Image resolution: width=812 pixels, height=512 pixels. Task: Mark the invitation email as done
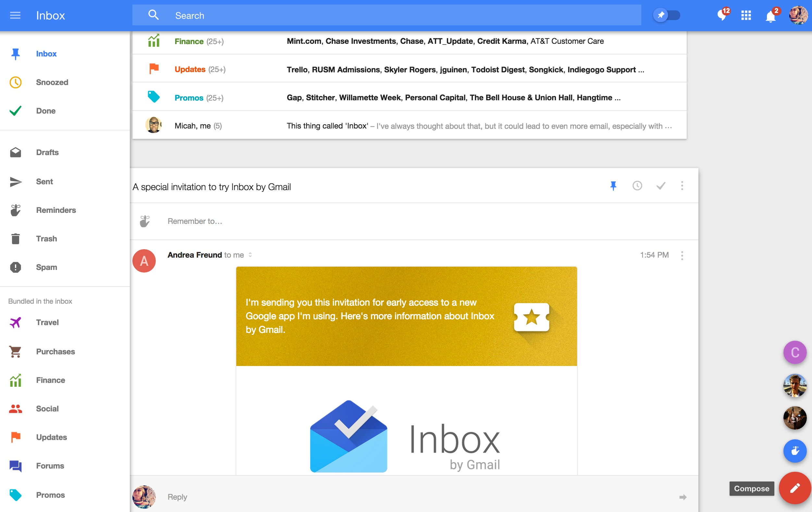pos(660,186)
